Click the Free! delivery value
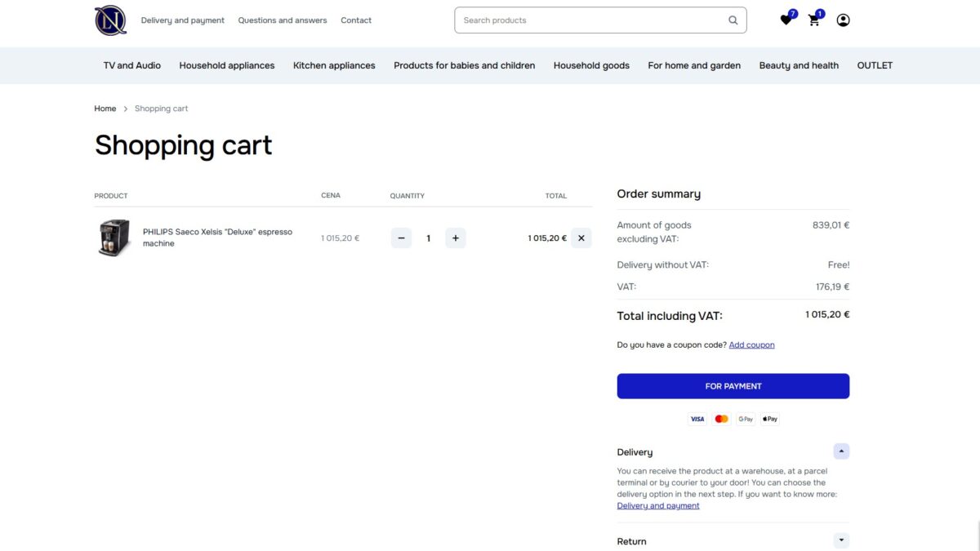This screenshot has width=980, height=551. pos(839,264)
